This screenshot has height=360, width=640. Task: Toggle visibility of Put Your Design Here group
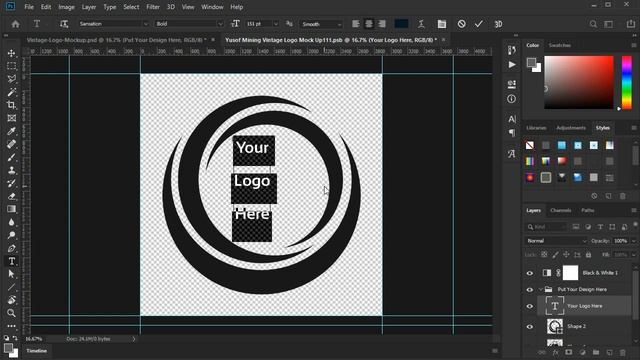pos(530,289)
